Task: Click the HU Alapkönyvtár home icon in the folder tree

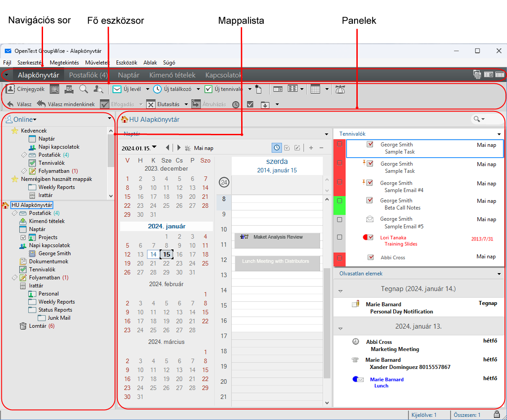Action: [x=5, y=205]
